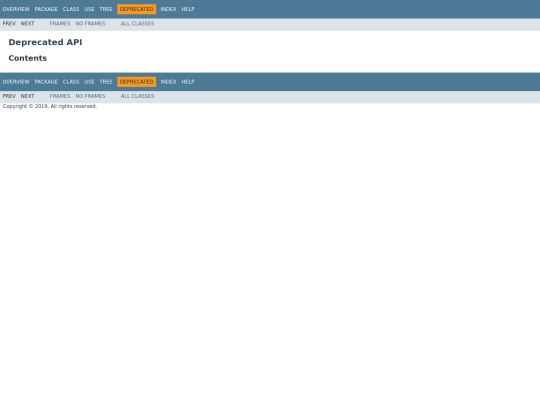This screenshot has width=540, height=405.
Task: Go to Class in the top navbar
Action: (x=71, y=9)
